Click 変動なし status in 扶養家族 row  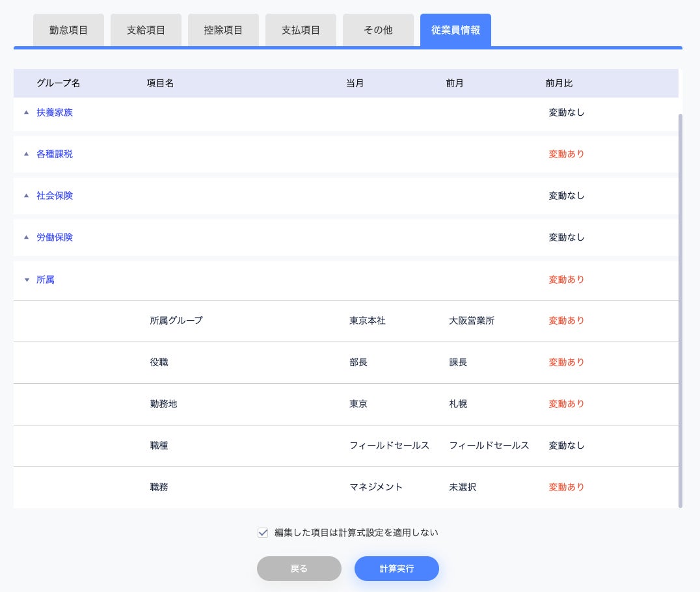pos(567,113)
